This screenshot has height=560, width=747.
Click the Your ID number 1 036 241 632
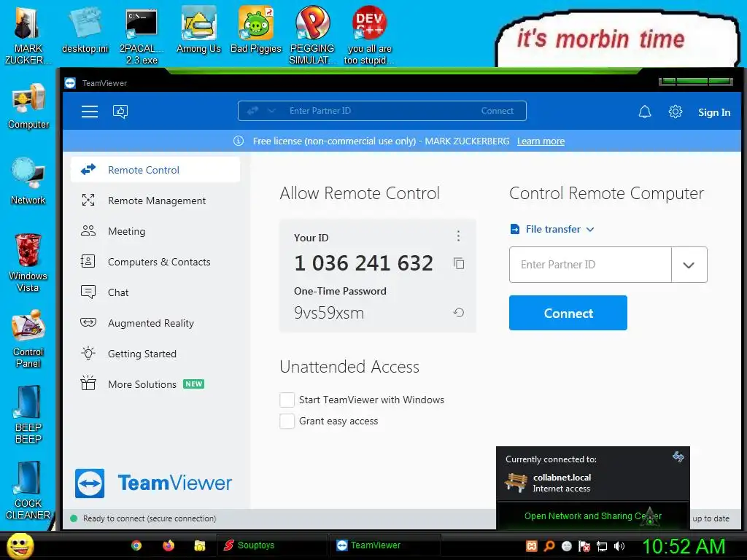click(363, 263)
